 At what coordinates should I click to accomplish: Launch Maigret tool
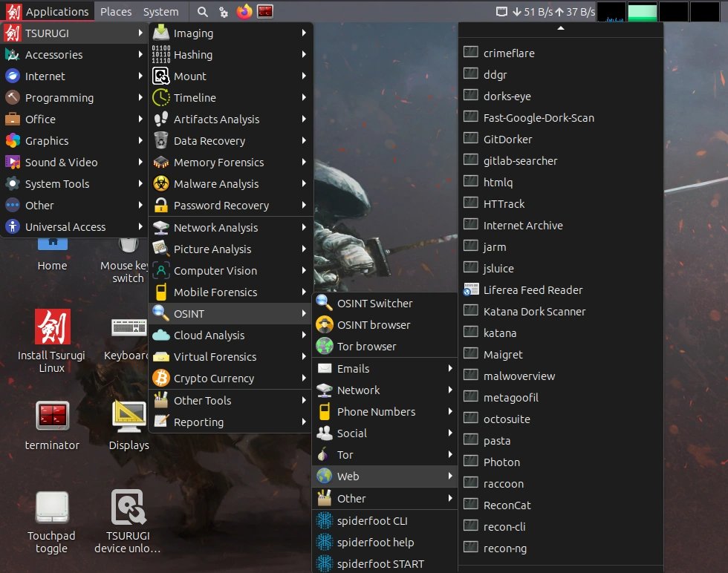click(x=560, y=355)
